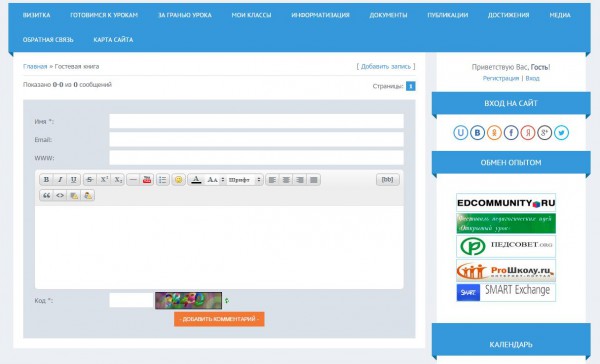Toggle BB-code mode with [bb] button

tap(388, 180)
